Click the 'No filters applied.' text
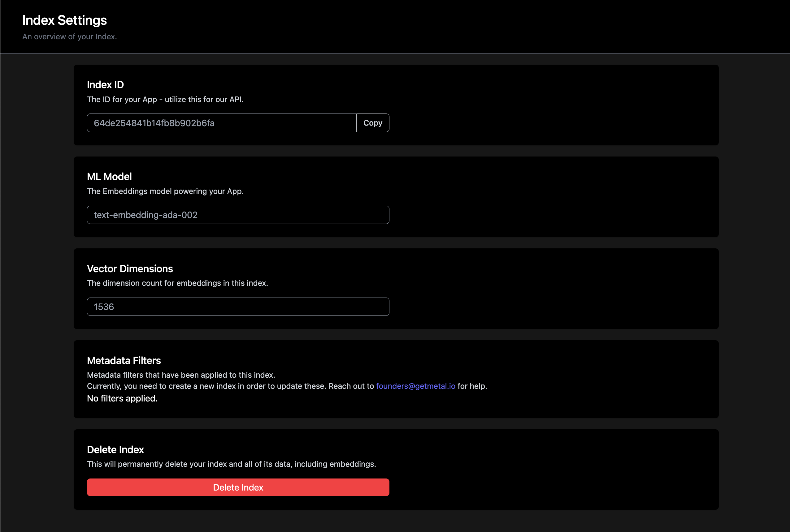 coord(122,398)
